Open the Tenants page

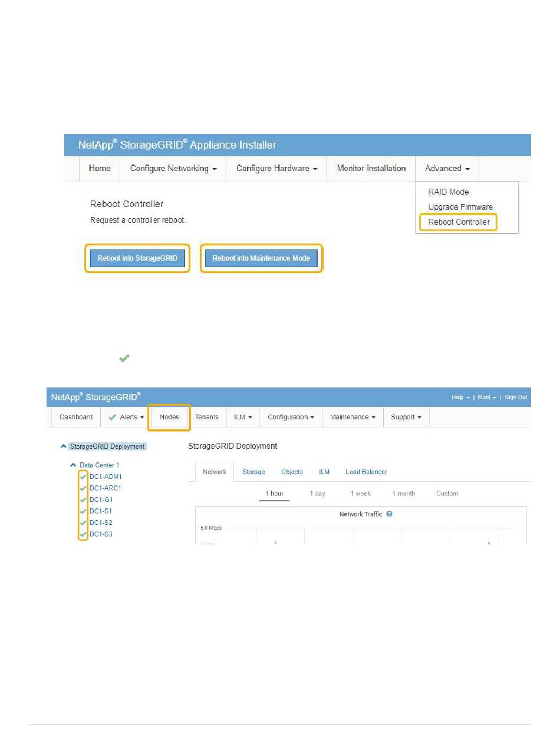[207, 417]
